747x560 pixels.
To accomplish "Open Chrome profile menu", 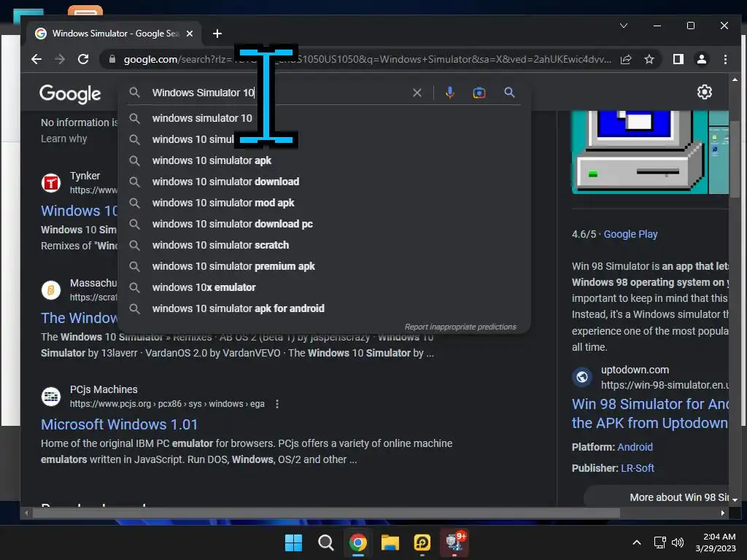I will (701, 59).
